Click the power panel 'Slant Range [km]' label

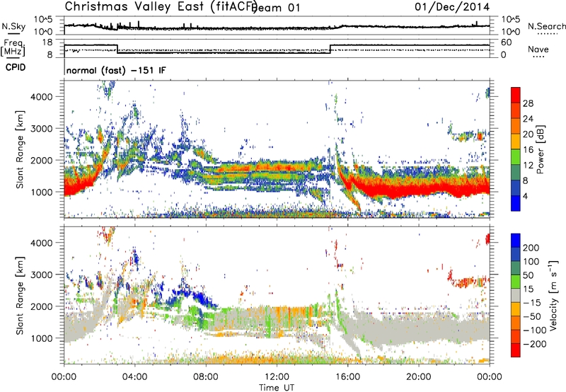tap(20, 149)
